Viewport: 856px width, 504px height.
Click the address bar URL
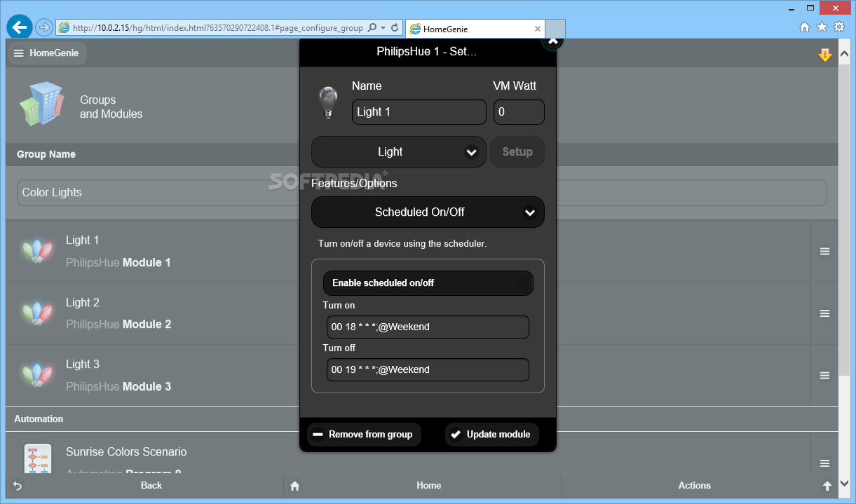217,28
